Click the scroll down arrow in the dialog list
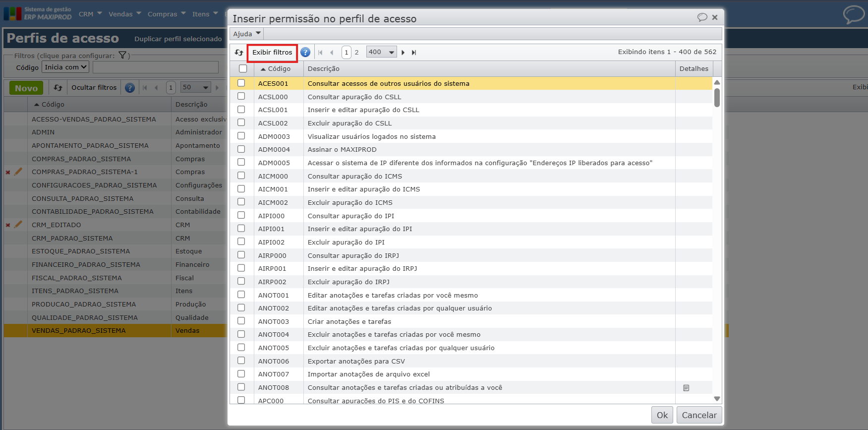868x430 pixels. 717,399
